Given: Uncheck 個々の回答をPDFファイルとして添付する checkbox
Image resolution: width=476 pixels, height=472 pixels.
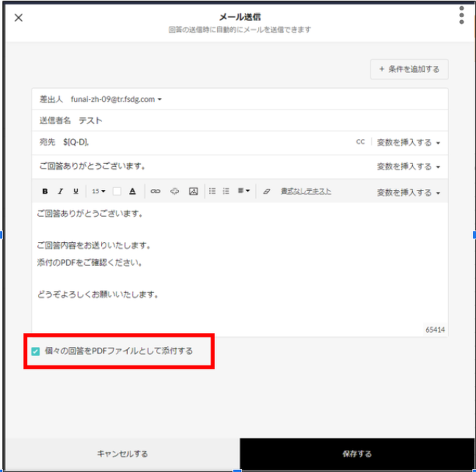Looking at the screenshot, I should [36, 352].
